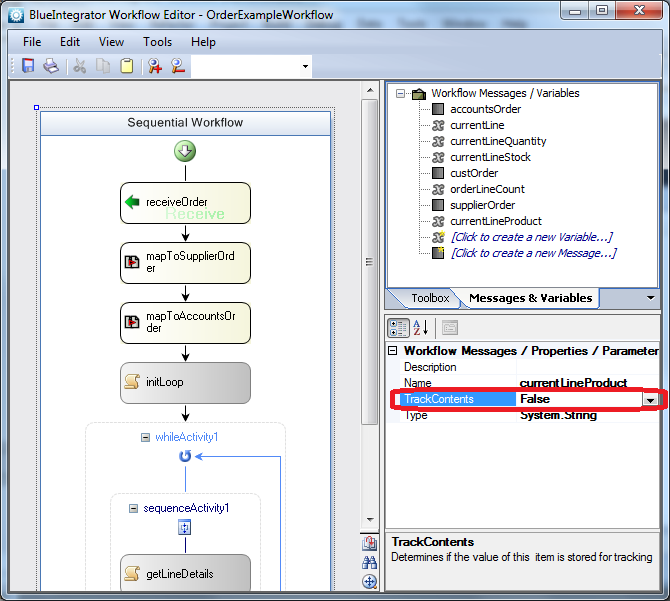This screenshot has height=601, width=670.
Task: Click the zoom out magnifier icon
Action: [178, 66]
